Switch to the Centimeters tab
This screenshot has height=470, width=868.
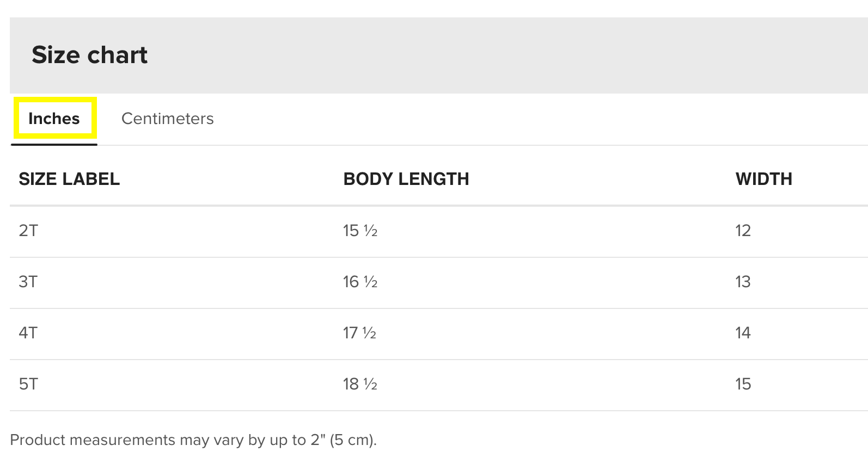point(167,119)
